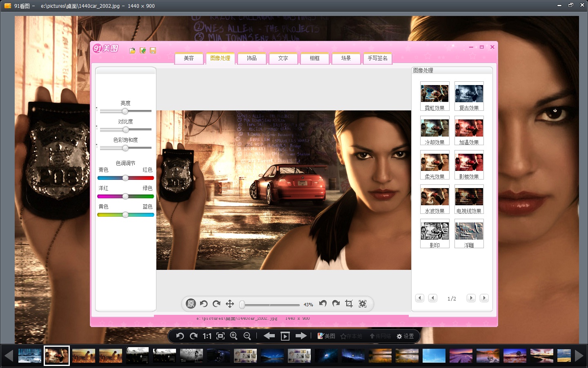
Task: Rotate the editor image counterclockwise
Action: click(204, 304)
